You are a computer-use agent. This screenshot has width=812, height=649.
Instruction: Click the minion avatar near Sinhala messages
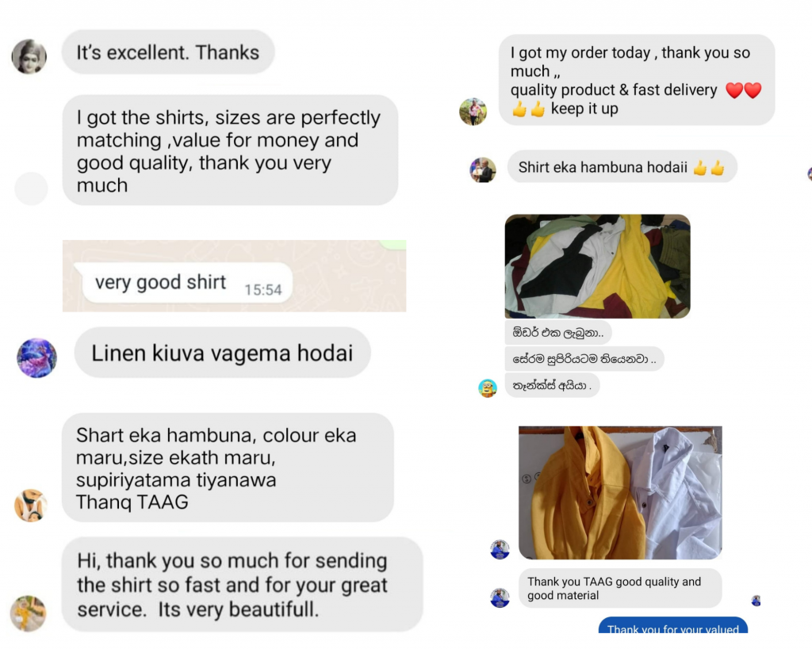[488, 387]
